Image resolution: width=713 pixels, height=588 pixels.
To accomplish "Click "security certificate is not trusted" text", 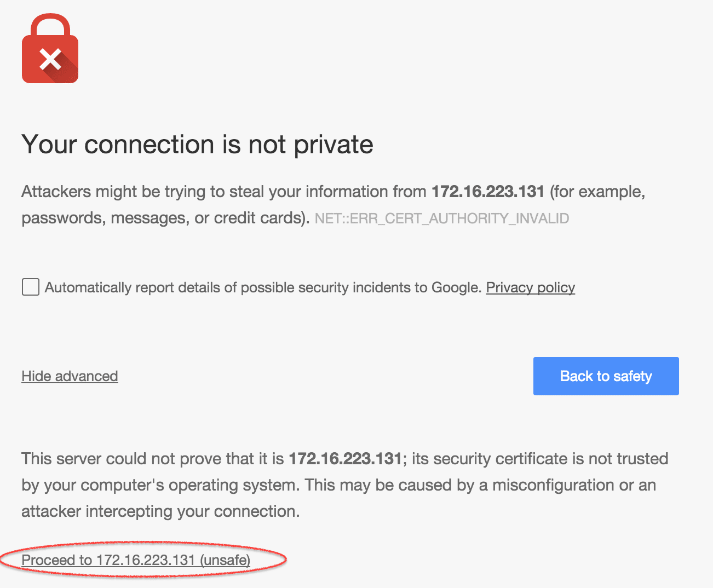I will (x=539, y=459).
